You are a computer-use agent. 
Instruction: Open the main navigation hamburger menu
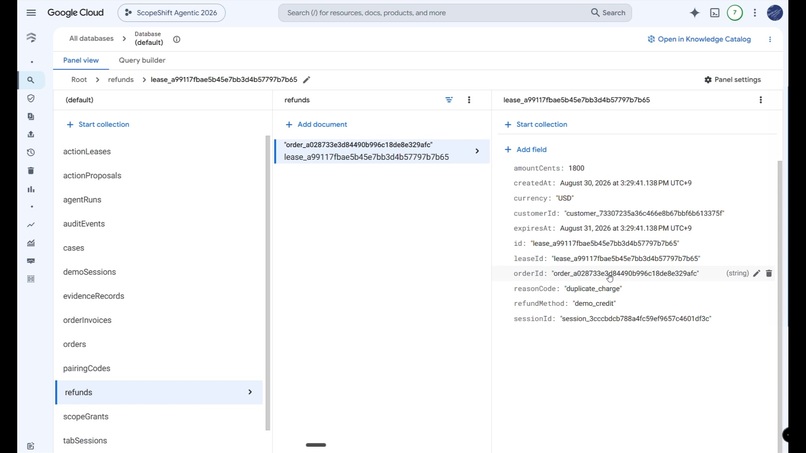coord(31,13)
